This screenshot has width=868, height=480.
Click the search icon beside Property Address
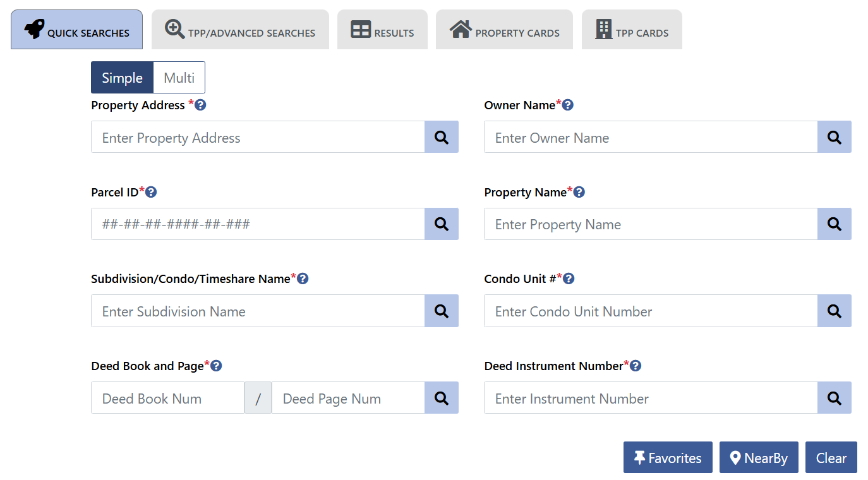tap(442, 137)
